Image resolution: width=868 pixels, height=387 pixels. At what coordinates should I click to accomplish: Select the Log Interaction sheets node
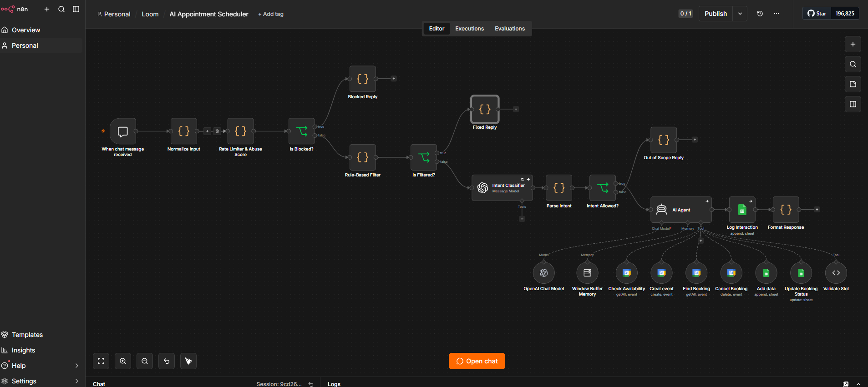tap(742, 210)
